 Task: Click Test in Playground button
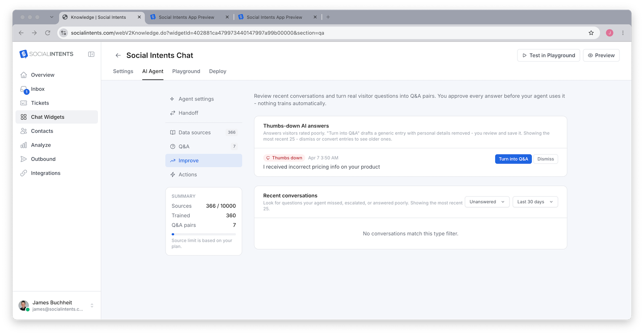click(x=549, y=55)
